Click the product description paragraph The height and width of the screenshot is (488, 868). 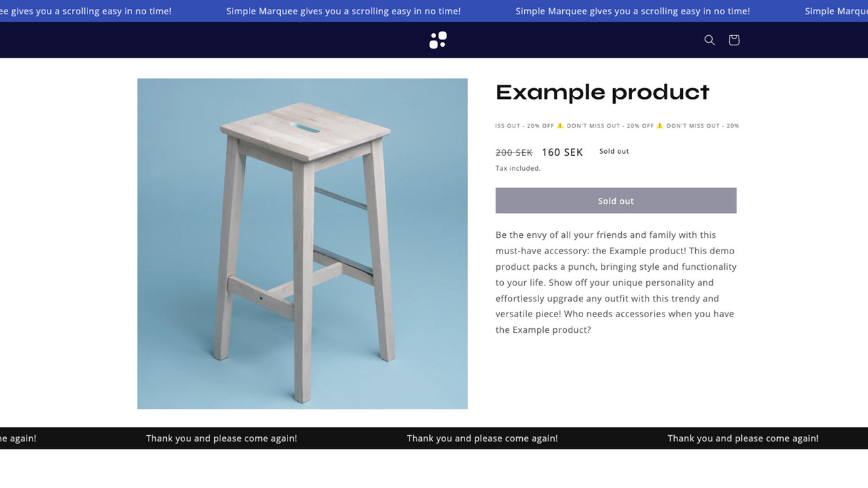click(614, 282)
